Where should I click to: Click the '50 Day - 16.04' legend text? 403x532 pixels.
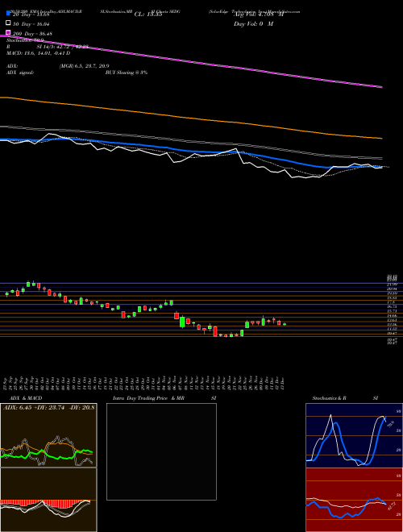coord(31,24)
